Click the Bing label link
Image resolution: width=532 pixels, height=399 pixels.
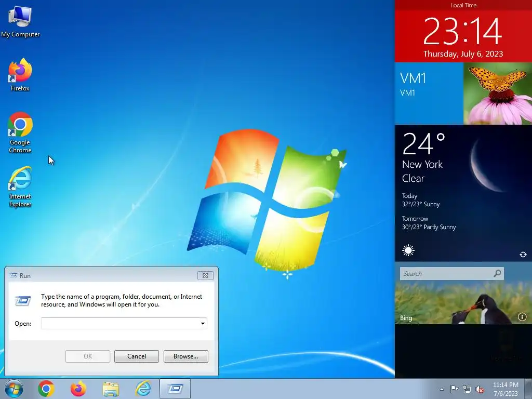406,318
